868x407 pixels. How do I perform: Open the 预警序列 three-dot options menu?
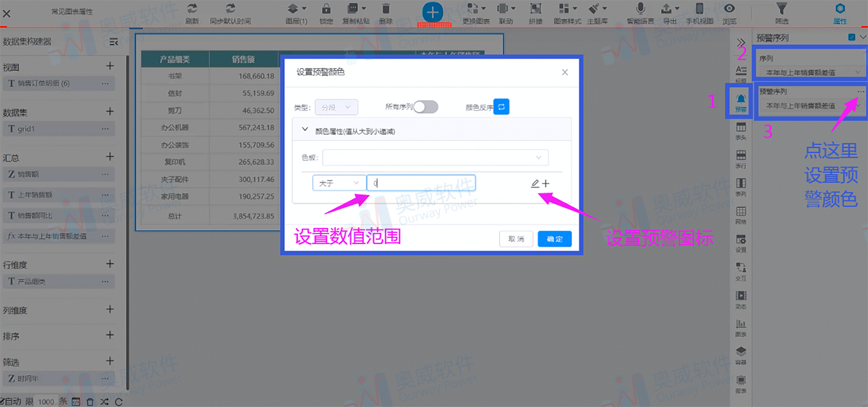pyautogui.click(x=860, y=92)
